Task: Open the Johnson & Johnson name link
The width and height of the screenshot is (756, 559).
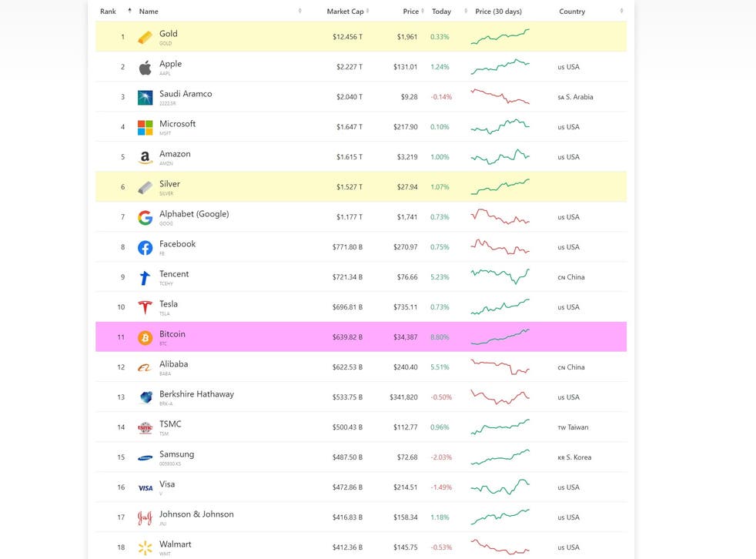Action: [x=197, y=514]
